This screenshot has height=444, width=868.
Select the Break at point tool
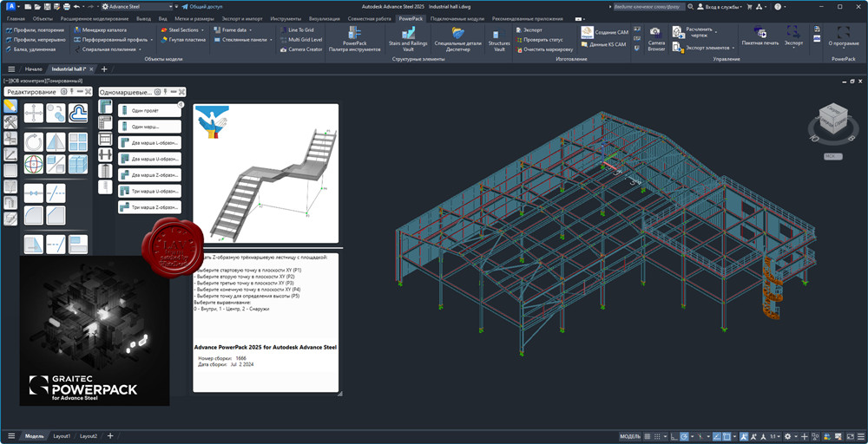coord(34,193)
